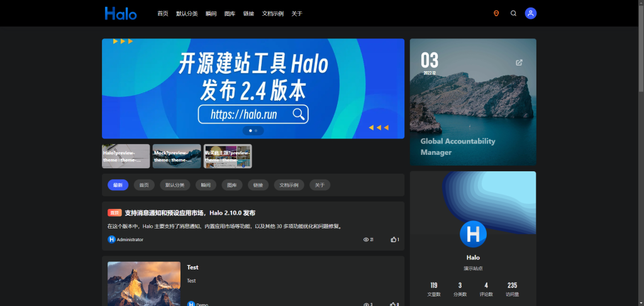Select the 首页 filter pill
The image size is (644, 306).
(144, 185)
